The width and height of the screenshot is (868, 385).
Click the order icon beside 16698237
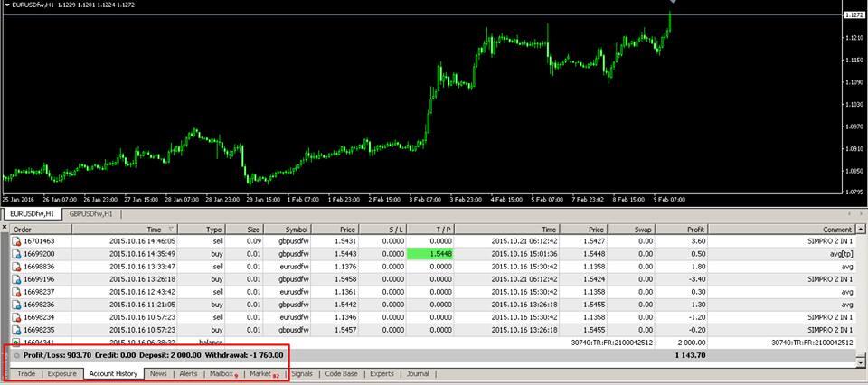tap(16, 293)
